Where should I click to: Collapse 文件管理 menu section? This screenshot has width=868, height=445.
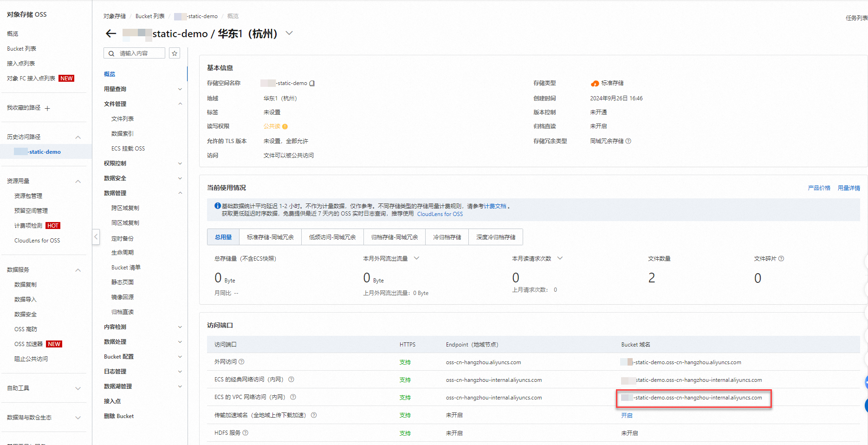point(180,104)
